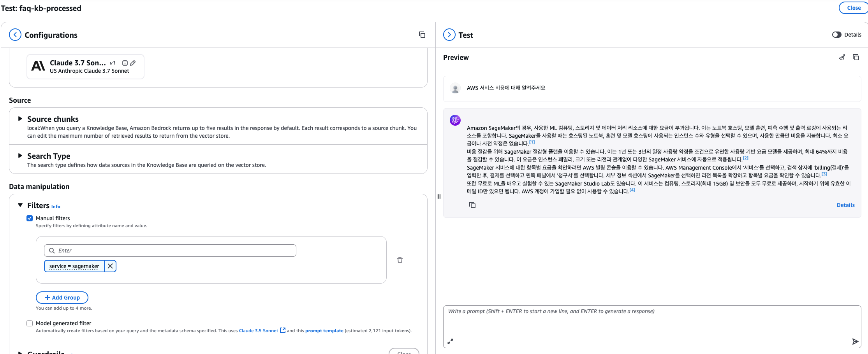Click the filter Enter search field
The height and width of the screenshot is (354, 868).
point(170,251)
